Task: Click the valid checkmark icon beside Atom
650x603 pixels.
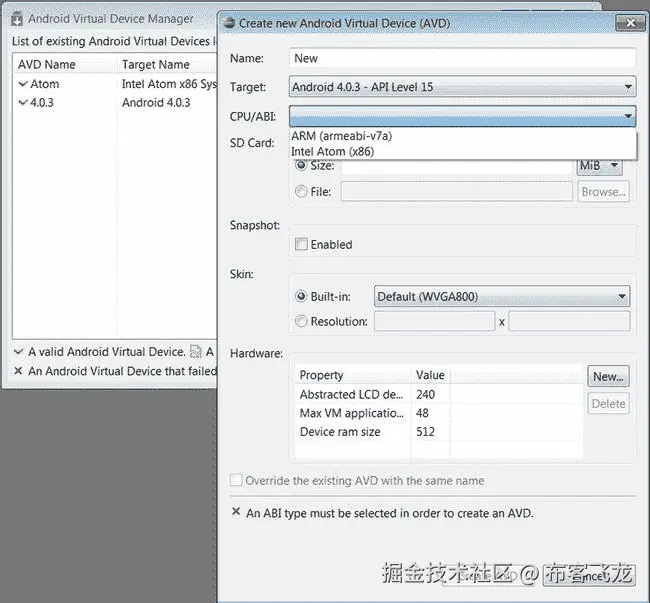Action: pyautogui.click(x=23, y=84)
